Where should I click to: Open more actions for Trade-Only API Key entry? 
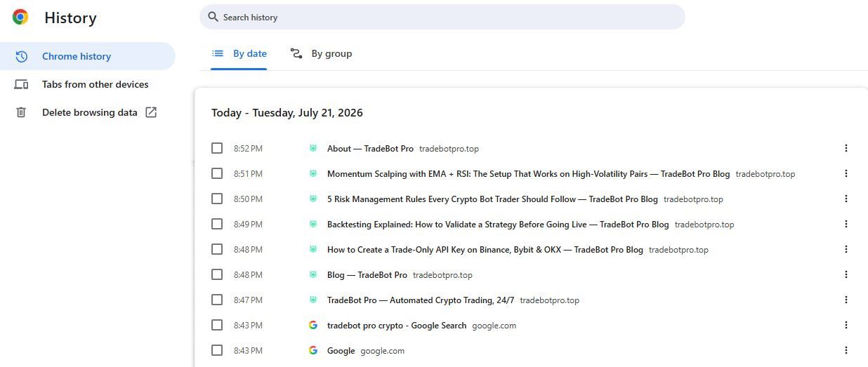846,249
